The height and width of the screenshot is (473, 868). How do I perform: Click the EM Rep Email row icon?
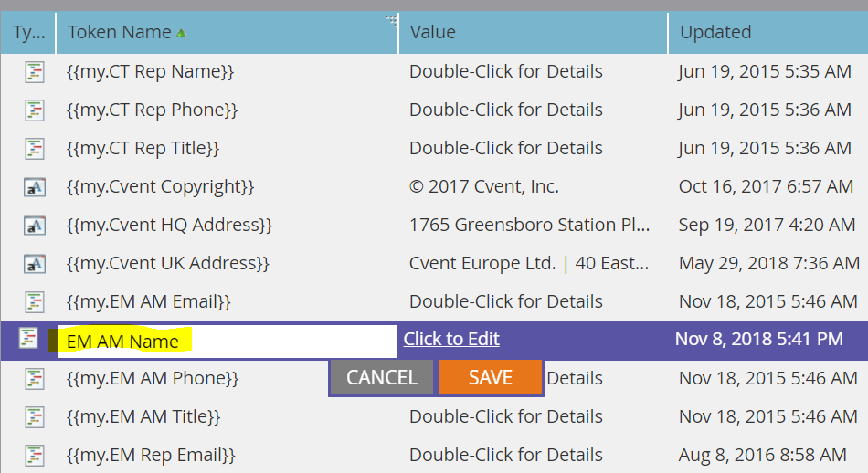(x=35, y=456)
